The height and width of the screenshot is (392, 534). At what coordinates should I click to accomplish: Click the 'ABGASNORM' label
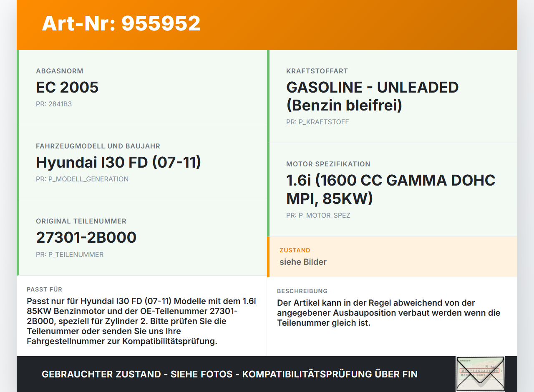coord(60,71)
